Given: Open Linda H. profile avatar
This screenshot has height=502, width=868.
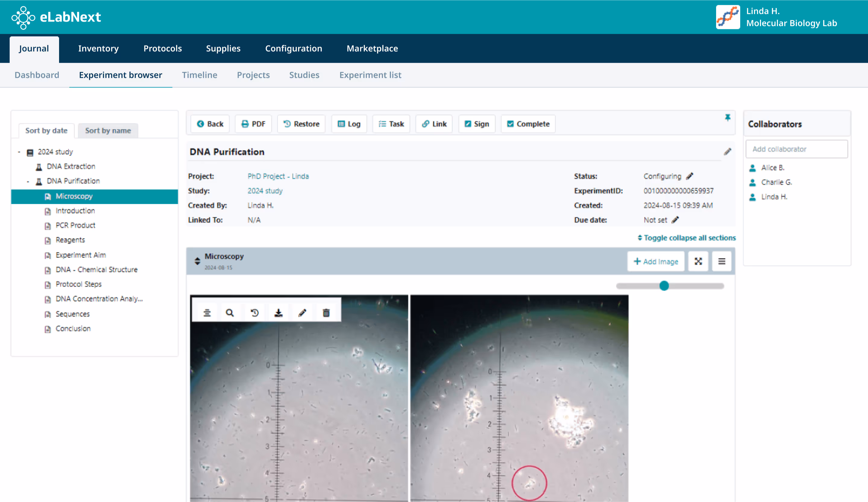Looking at the screenshot, I should [728, 17].
